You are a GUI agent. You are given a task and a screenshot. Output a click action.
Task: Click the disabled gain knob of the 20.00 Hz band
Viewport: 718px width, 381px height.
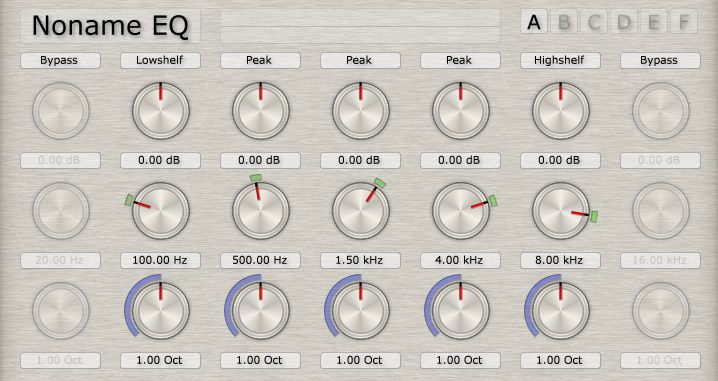tap(60, 110)
